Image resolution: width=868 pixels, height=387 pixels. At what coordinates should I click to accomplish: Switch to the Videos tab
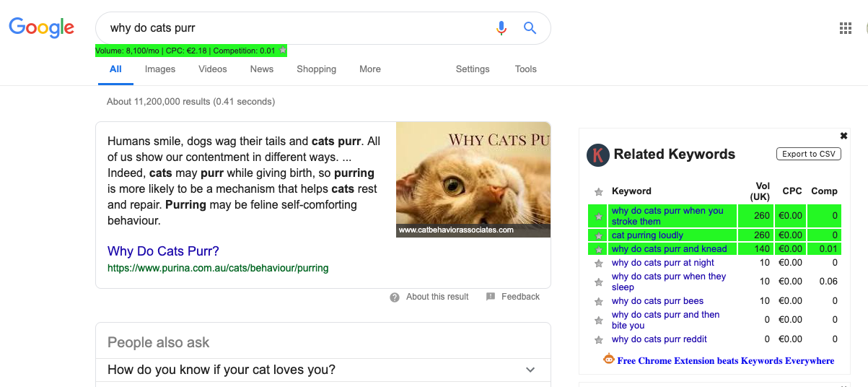click(x=213, y=69)
